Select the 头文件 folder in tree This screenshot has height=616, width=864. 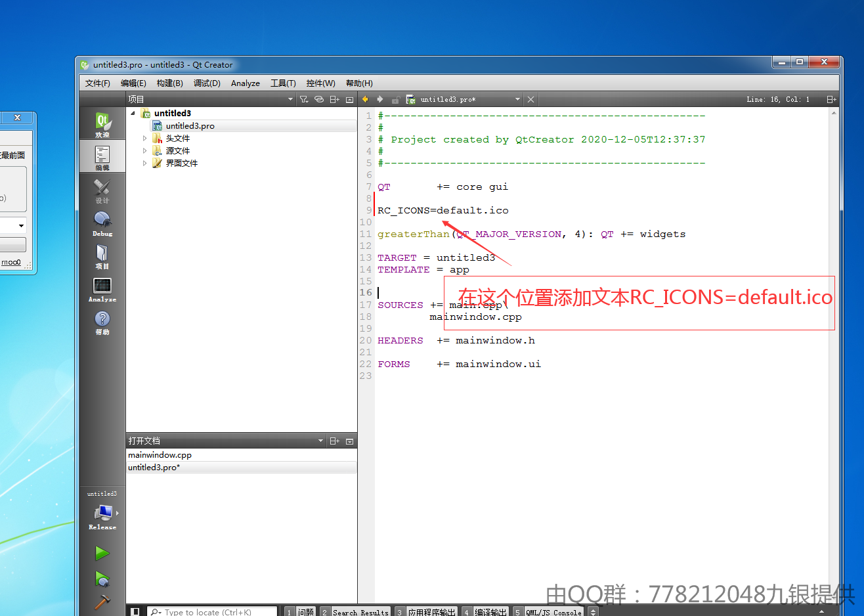(x=177, y=138)
